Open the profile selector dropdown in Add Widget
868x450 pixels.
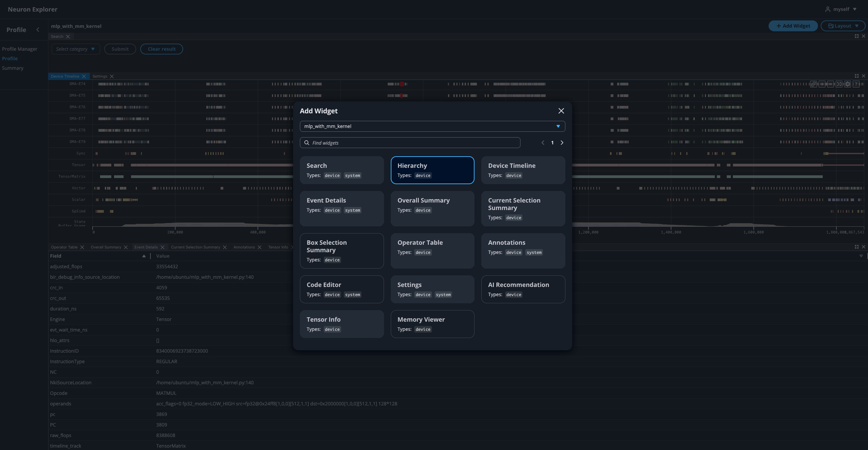point(432,126)
